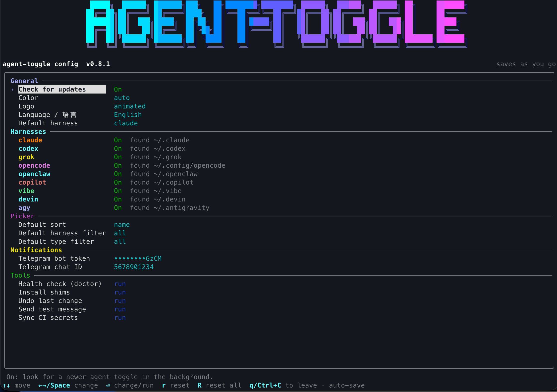The width and height of the screenshot is (557, 392).
Task: Click the General section heading
Action: tap(24, 81)
